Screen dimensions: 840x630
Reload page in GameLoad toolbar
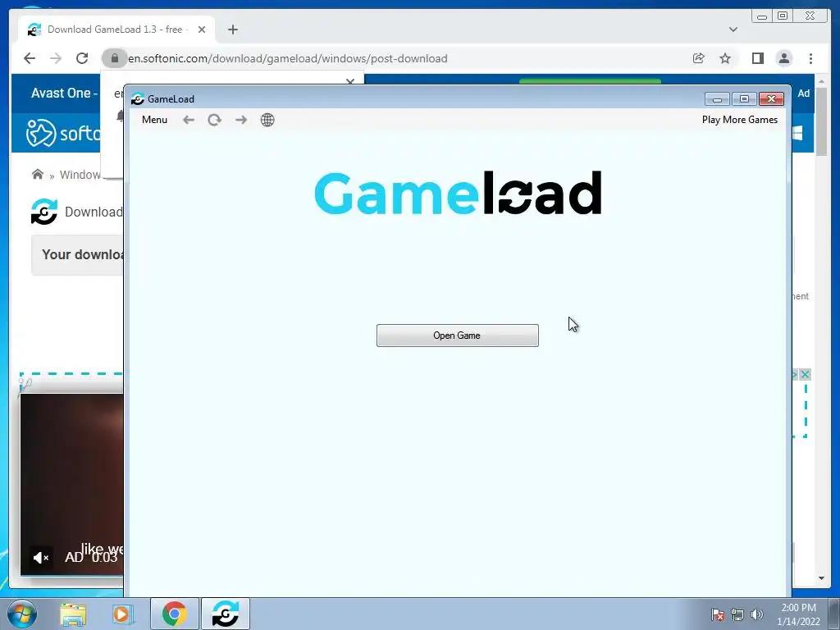(214, 120)
